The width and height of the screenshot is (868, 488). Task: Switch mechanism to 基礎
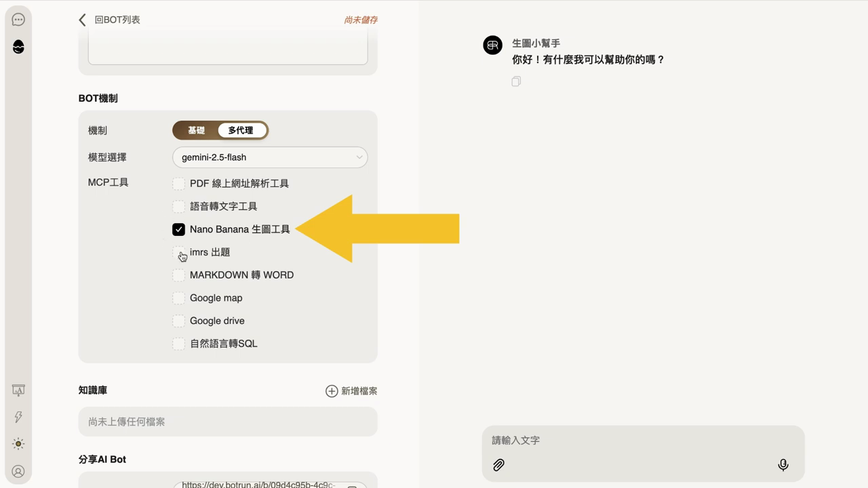point(197,130)
